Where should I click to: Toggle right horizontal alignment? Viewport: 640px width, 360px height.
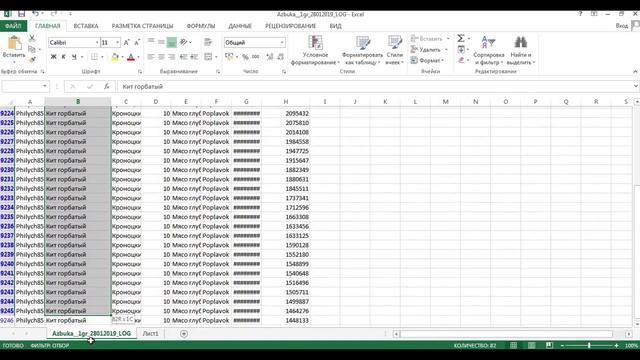pos(172,57)
